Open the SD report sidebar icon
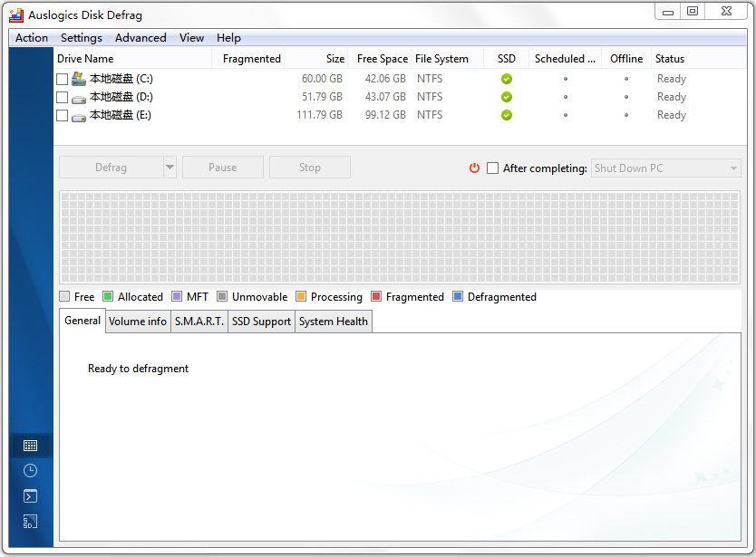Viewport: 756px width, 557px height. pyautogui.click(x=31, y=522)
